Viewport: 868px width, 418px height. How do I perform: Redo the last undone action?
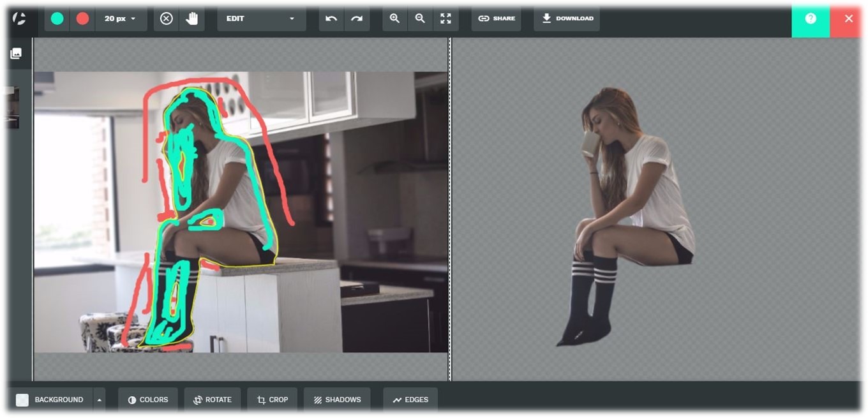[357, 19]
